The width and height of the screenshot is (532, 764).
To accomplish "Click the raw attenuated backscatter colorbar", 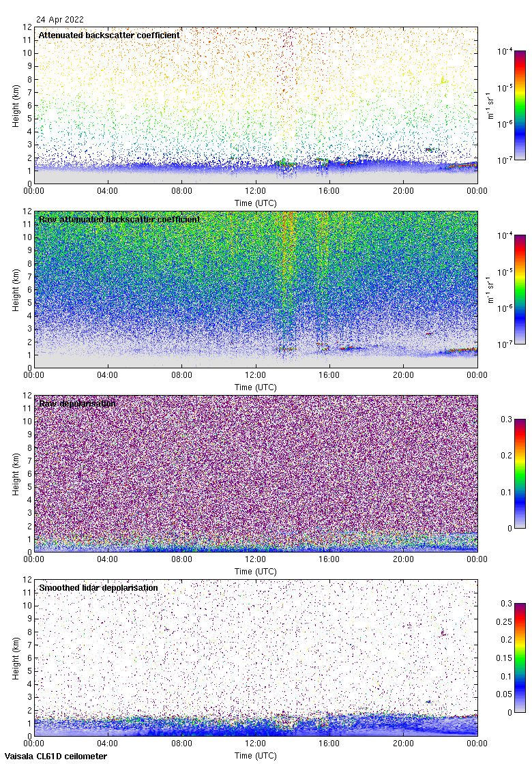I will coord(520,289).
